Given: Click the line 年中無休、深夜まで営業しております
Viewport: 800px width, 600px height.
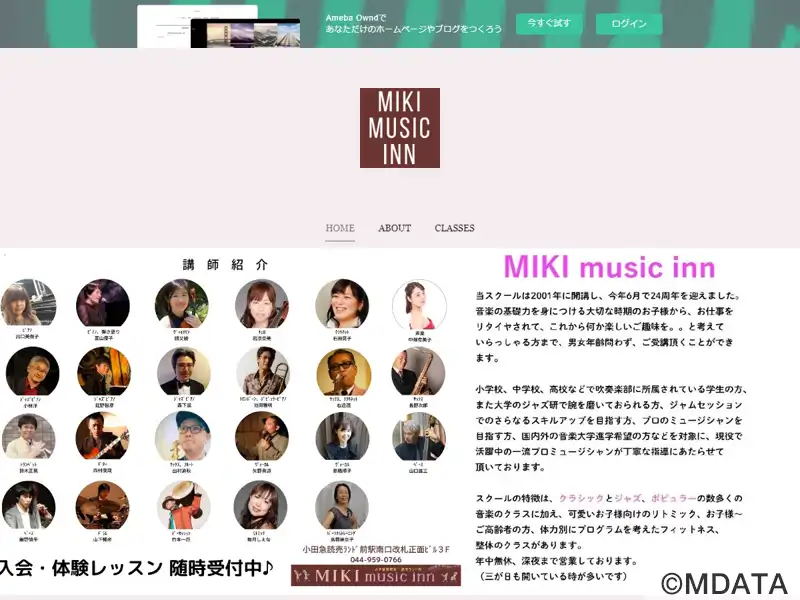Looking at the screenshot, I should tap(557, 561).
